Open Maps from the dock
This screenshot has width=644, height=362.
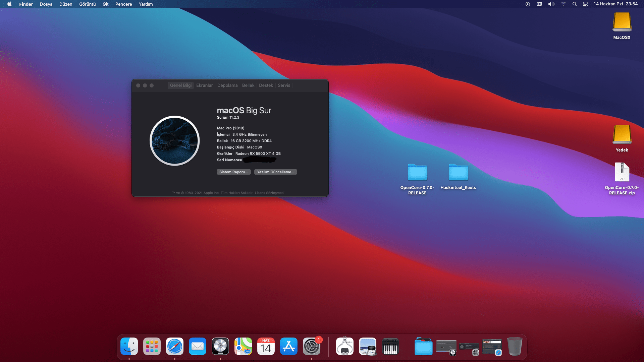click(x=243, y=346)
